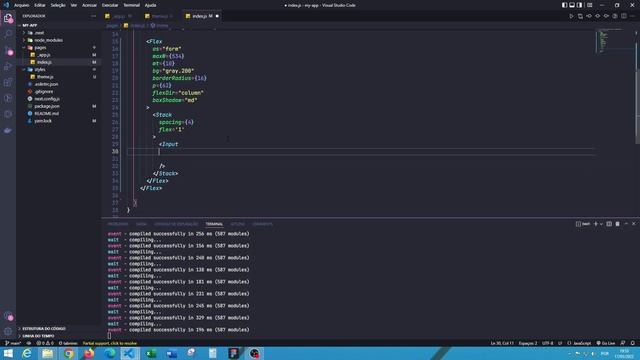Select the Terminal panel tab

214,224
